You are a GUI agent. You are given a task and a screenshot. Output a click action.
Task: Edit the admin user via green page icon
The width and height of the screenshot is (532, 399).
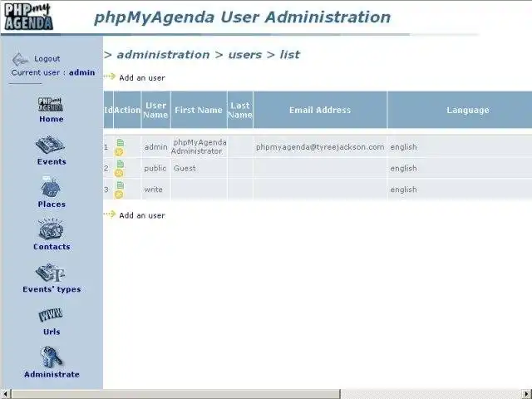(x=120, y=143)
